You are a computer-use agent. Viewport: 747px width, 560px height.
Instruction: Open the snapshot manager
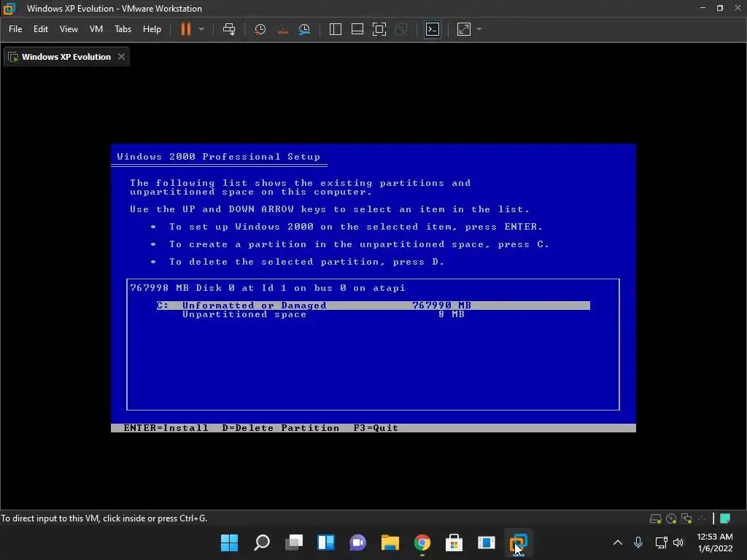[304, 29]
